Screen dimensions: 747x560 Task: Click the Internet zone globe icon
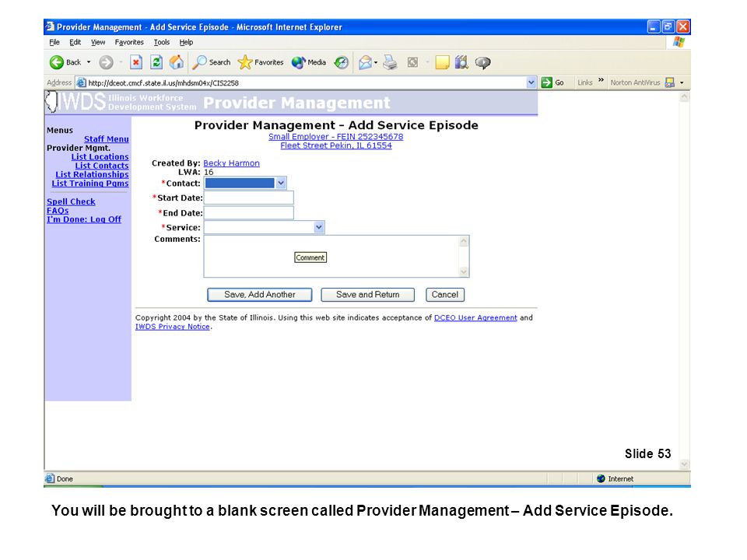click(601, 478)
